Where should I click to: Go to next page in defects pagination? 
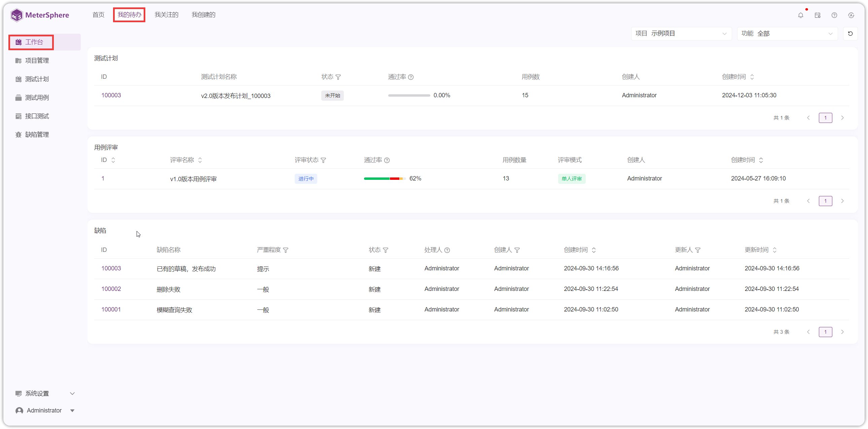[842, 332]
